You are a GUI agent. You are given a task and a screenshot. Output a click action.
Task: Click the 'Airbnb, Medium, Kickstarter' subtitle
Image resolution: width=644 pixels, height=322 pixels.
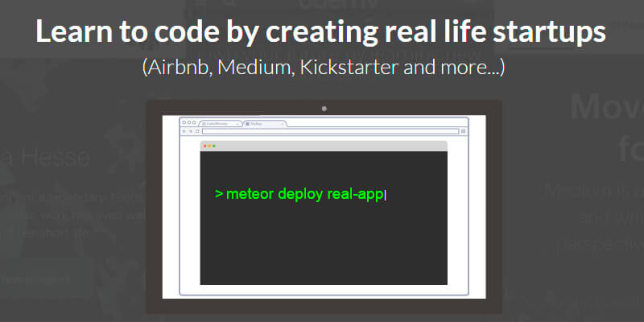point(322,68)
